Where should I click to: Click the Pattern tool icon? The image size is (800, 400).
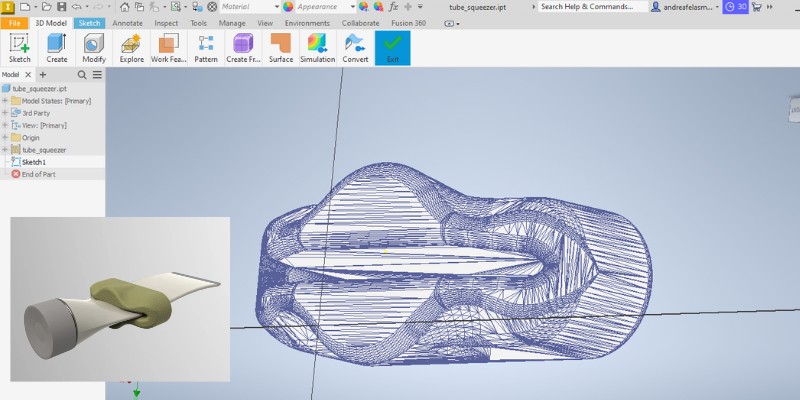(206, 43)
